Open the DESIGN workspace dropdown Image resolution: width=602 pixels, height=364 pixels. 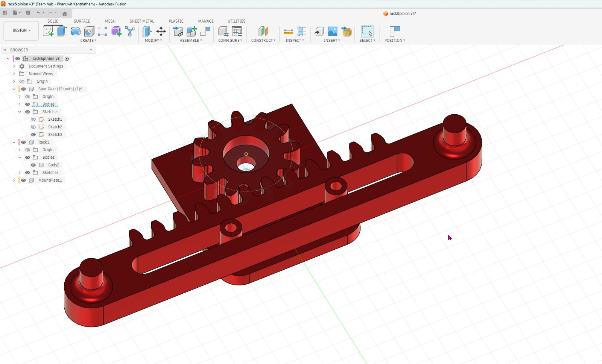(x=21, y=30)
